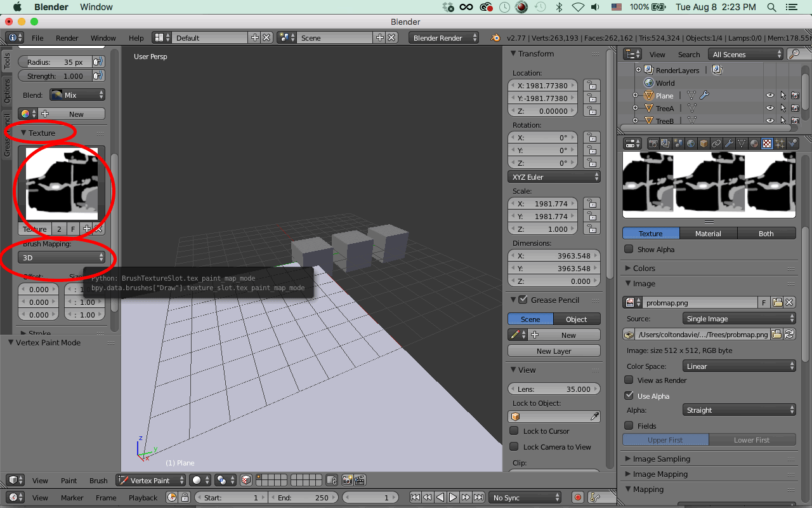The image size is (812, 508).
Task: Enable the View as Render checkbox
Action: 629,380
